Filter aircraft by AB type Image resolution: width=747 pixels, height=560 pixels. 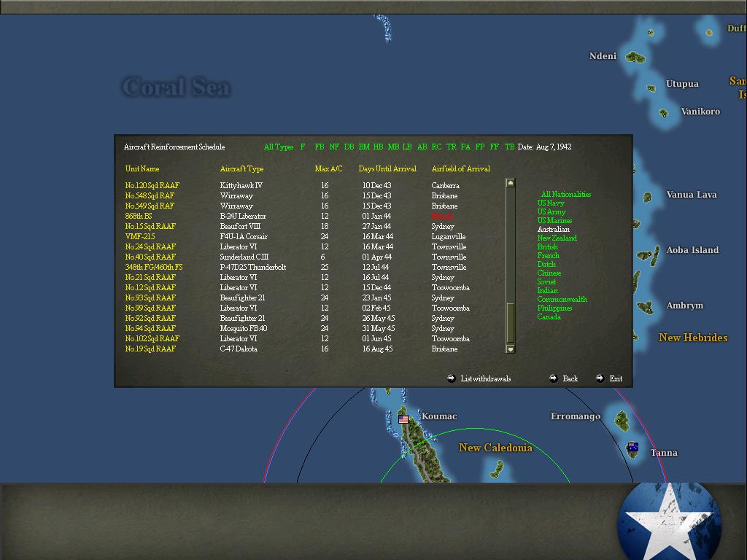point(422,147)
